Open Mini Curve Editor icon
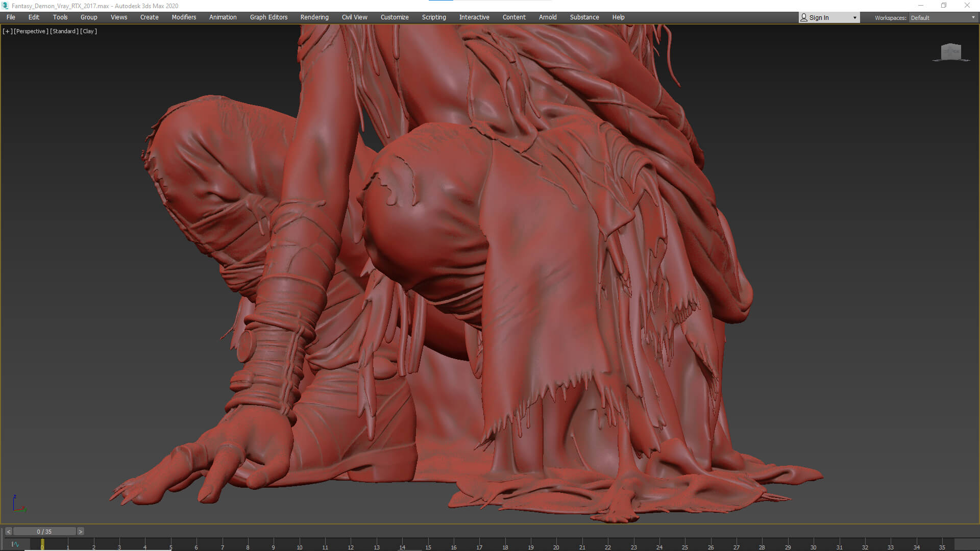980x551 pixels. (x=15, y=544)
